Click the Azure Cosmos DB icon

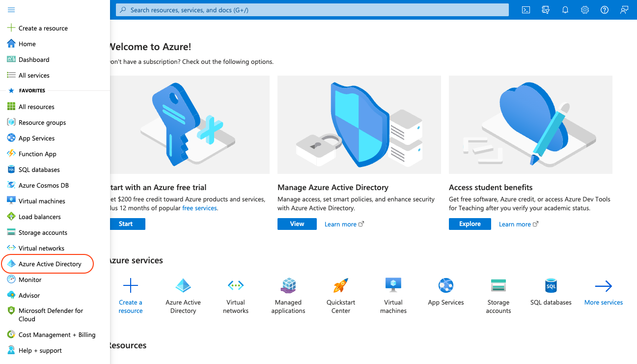click(11, 185)
